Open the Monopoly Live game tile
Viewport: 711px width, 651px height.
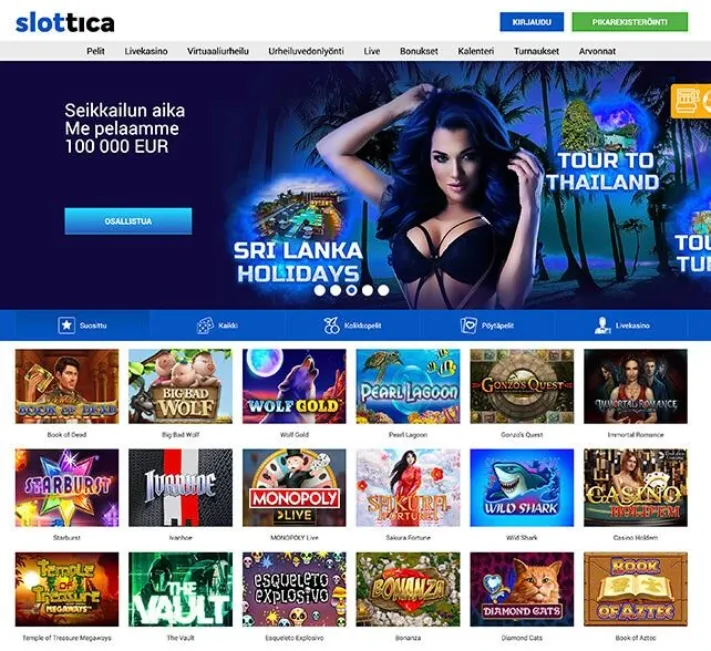294,488
